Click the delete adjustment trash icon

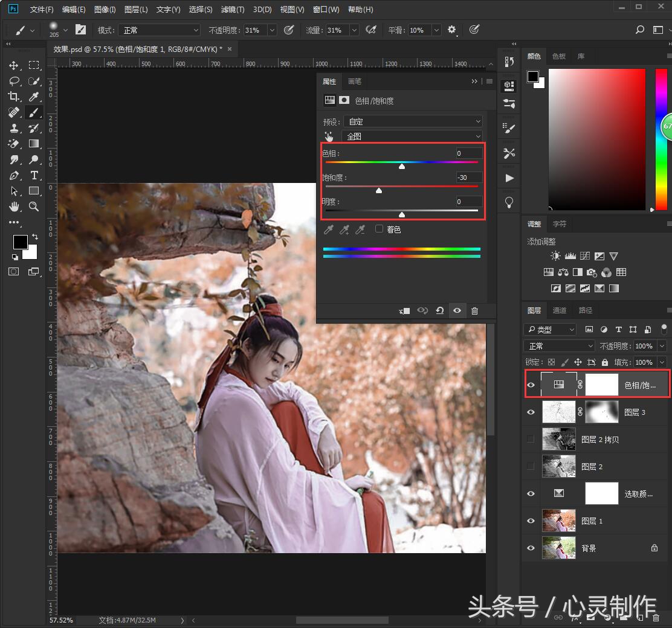(x=475, y=310)
